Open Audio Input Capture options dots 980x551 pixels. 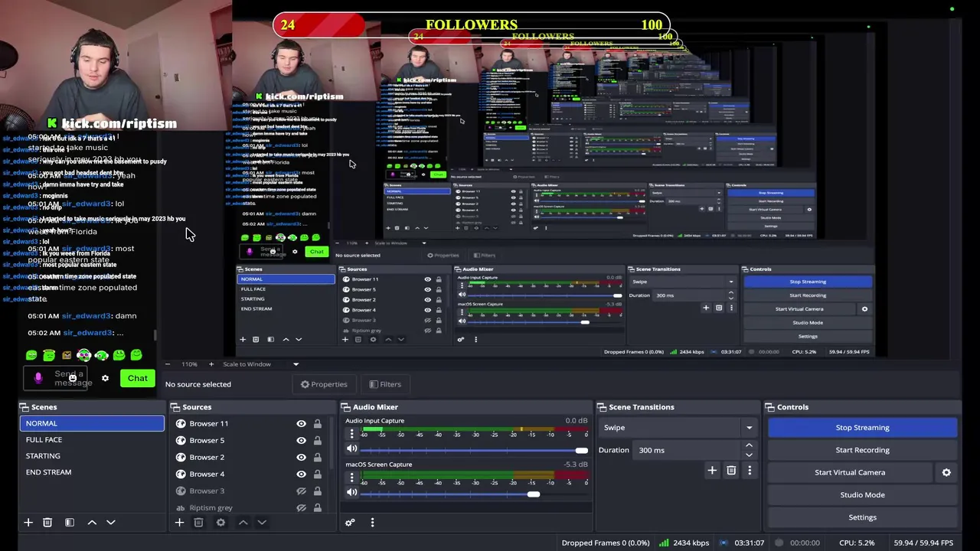352,434
